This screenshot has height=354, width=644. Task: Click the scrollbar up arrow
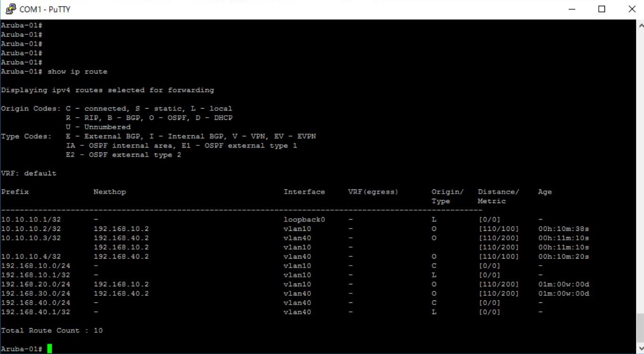(640, 24)
